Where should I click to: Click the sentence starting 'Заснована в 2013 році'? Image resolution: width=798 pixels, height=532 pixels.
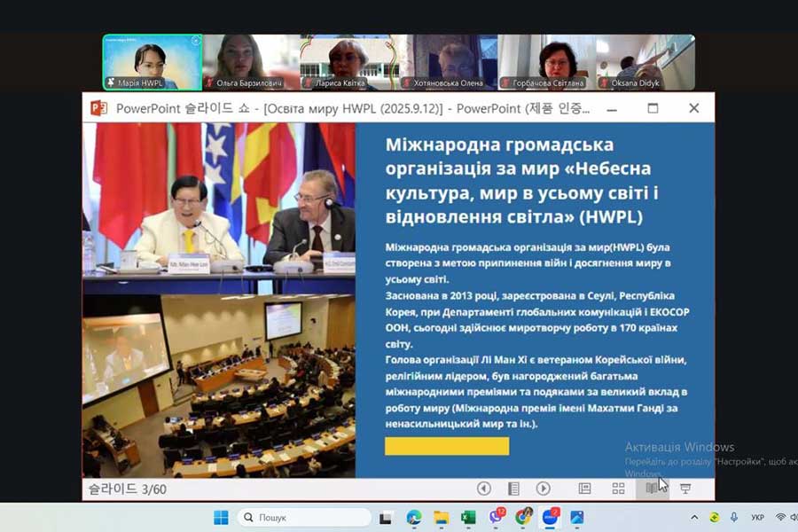pos(537,320)
